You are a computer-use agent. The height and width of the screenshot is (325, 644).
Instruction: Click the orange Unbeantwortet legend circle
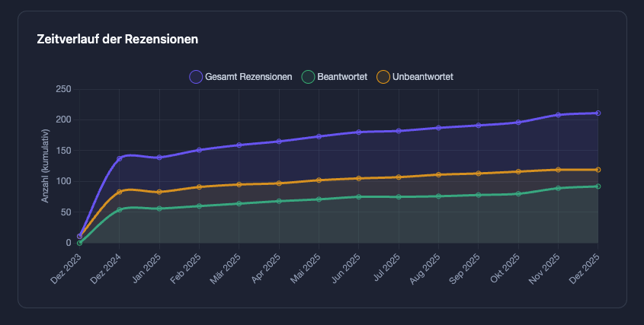[x=383, y=77]
